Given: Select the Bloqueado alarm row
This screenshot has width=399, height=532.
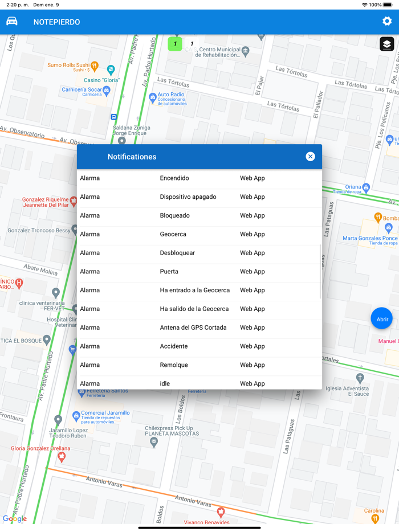Looking at the screenshot, I should point(199,215).
